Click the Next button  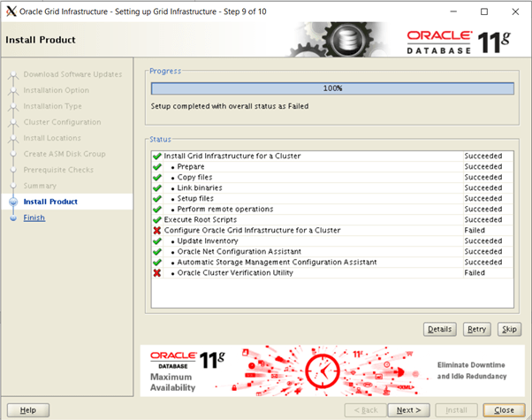pos(407,409)
